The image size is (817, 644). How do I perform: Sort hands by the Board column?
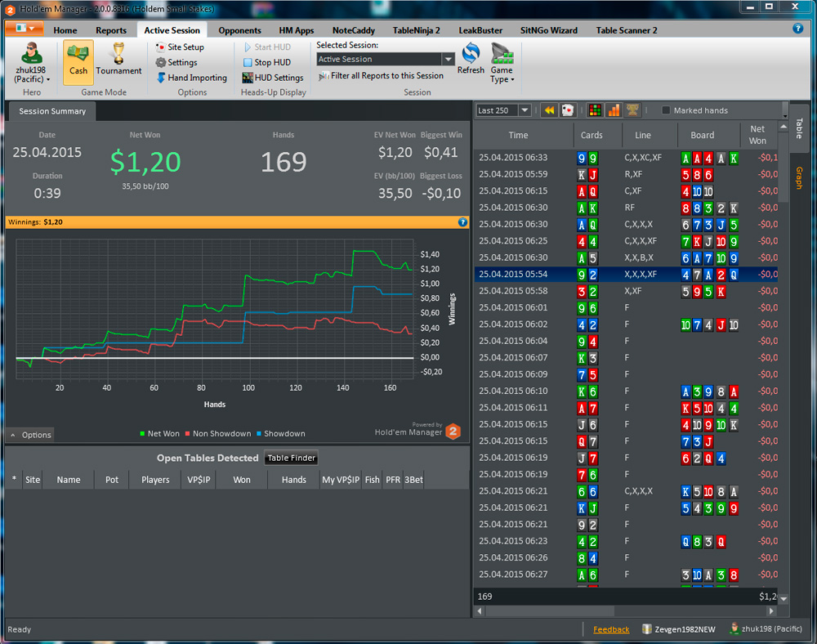709,135
